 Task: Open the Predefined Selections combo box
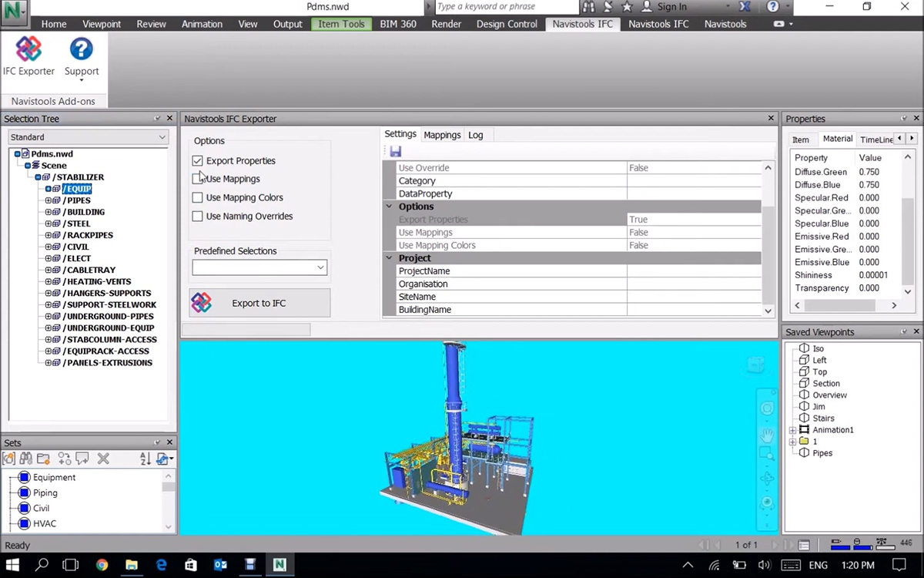259,267
